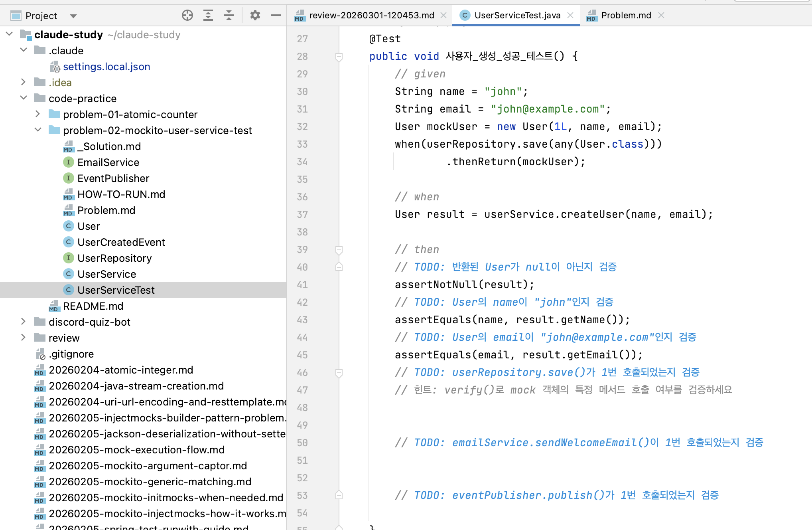Toggle the code fold marker on line 28
The height and width of the screenshot is (530, 812).
coord(339,57)
